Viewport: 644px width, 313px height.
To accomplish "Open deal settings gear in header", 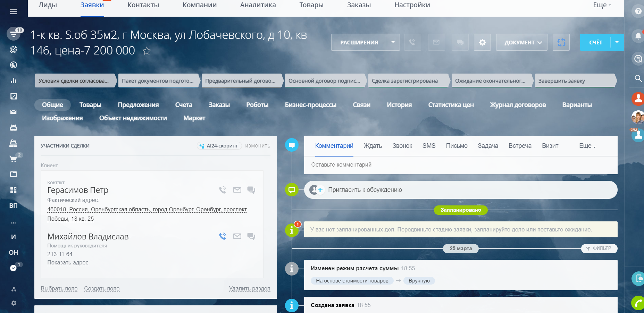I will point(482,42).
